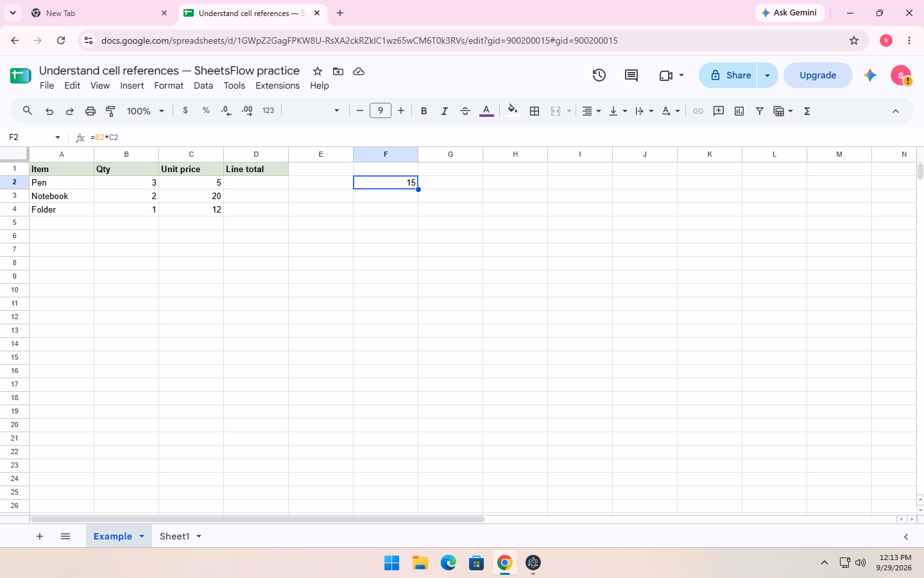Open the zoom level dropdown
This screenshot has width=924, height=578.
tap(146, 111)
